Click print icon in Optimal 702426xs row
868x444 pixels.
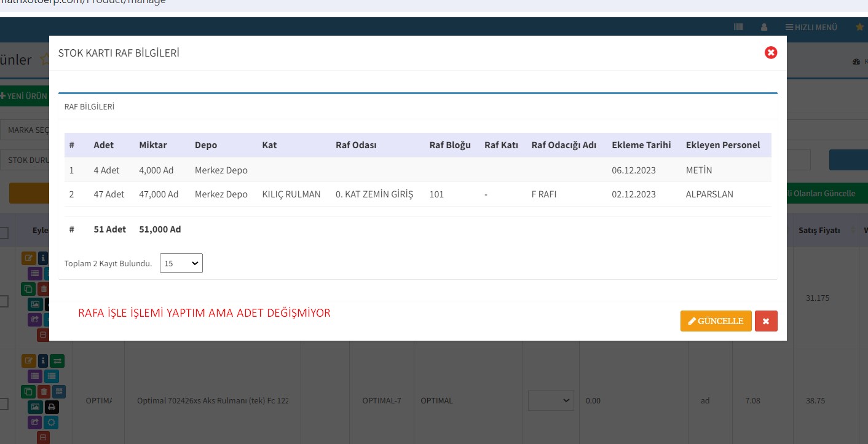tap(51, 407)
